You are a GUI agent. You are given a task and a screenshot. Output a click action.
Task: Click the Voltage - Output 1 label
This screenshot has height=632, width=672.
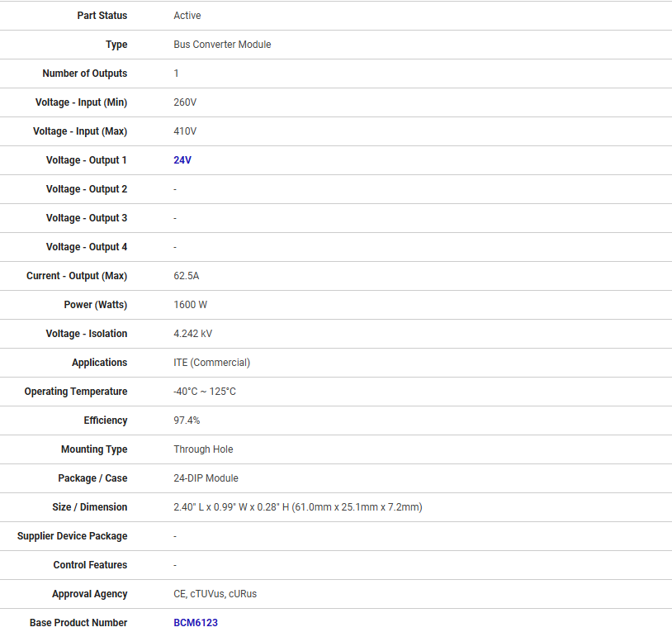86,160
